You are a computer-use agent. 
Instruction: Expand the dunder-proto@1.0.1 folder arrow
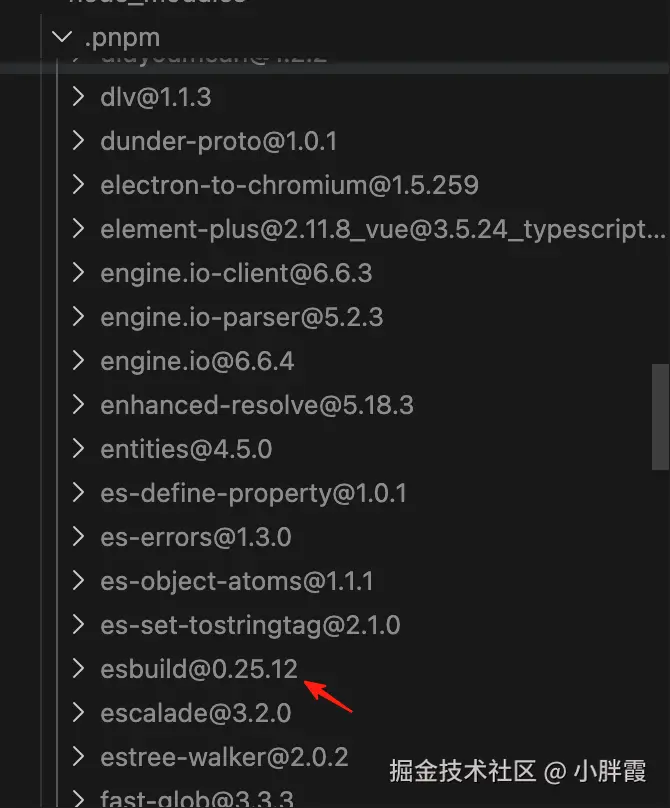pyautogui.click(x=78, y=142)
